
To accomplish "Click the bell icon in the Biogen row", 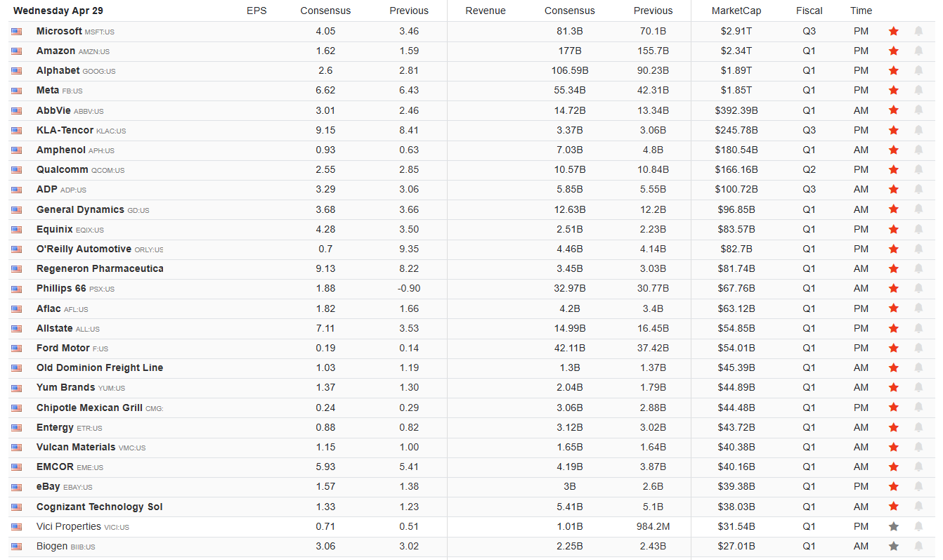I will tap(918, 546).
